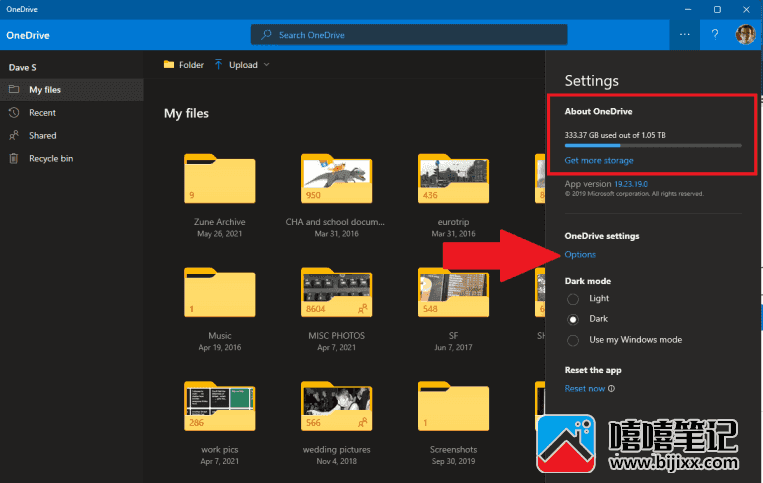Screen dimensions: 763x483
Task: Click the OneDrive header title
Action: click(x=28, y=35)
